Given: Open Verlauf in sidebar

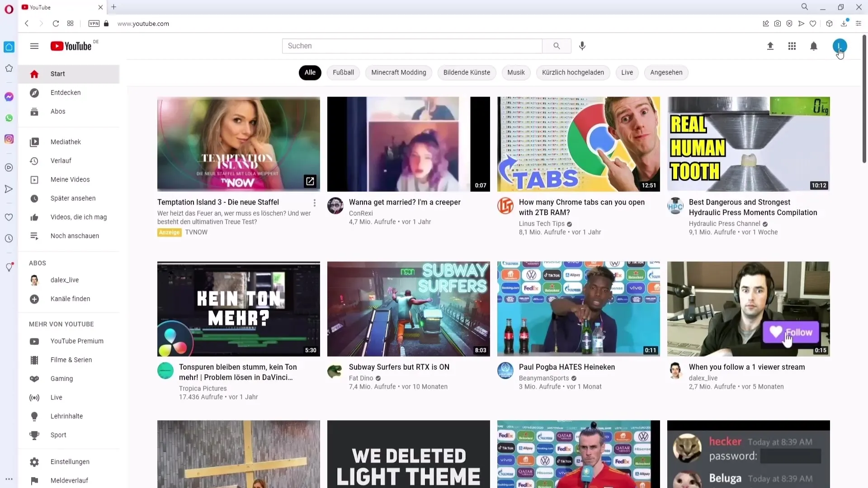Looking at the screenshot, I should 69,161.
